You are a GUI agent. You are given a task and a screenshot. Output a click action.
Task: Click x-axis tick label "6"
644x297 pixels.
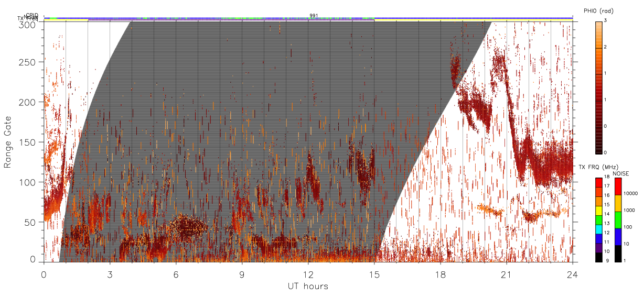(x=176, y=274)
